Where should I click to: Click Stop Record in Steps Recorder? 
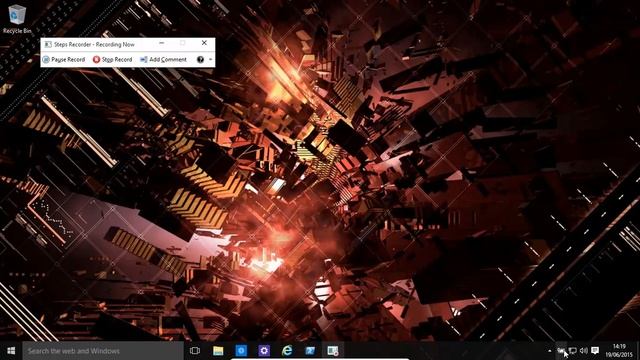(112, 60)
